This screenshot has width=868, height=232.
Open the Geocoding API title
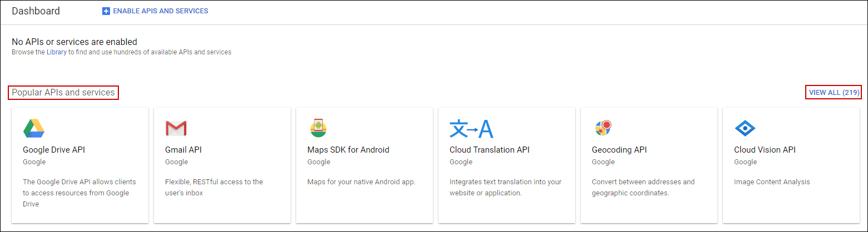point(619,150)
